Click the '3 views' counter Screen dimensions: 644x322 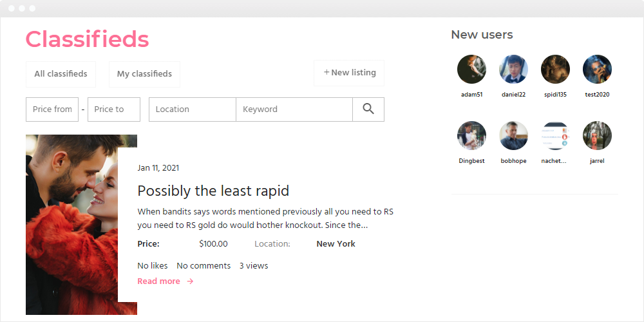tap(254, 266)
